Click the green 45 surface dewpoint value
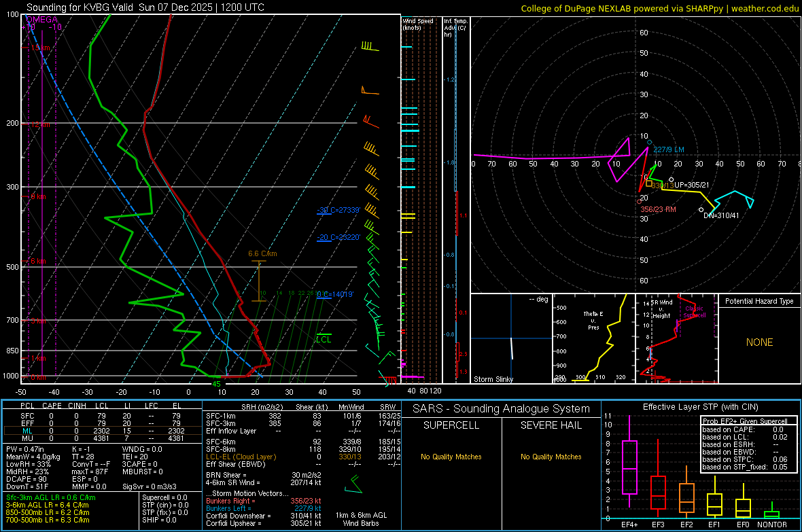The image size is (802, 532). [x=216, y=384]
